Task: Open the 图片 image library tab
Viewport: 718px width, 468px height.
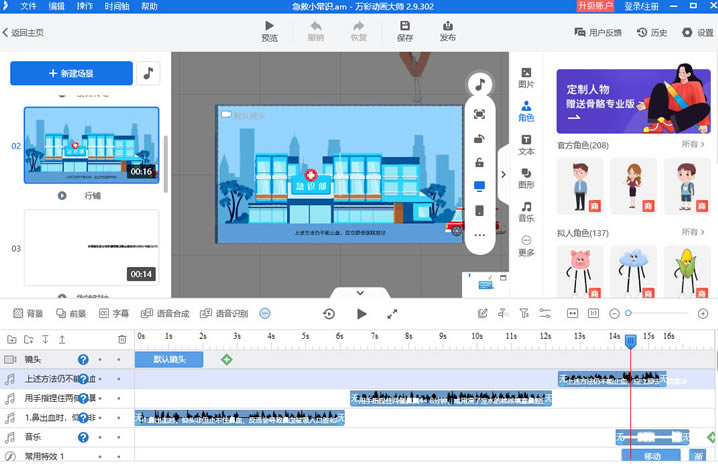Action: pos(526,78)
